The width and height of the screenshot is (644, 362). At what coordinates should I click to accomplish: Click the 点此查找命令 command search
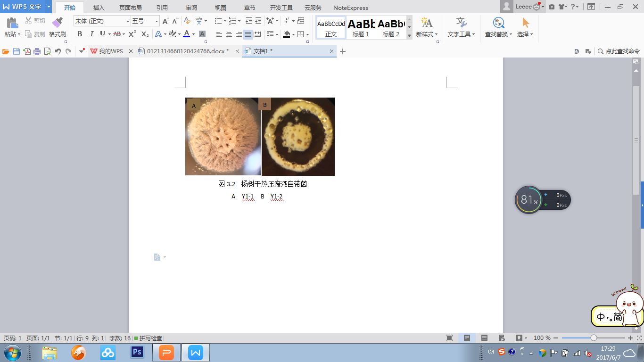(619, 51)
